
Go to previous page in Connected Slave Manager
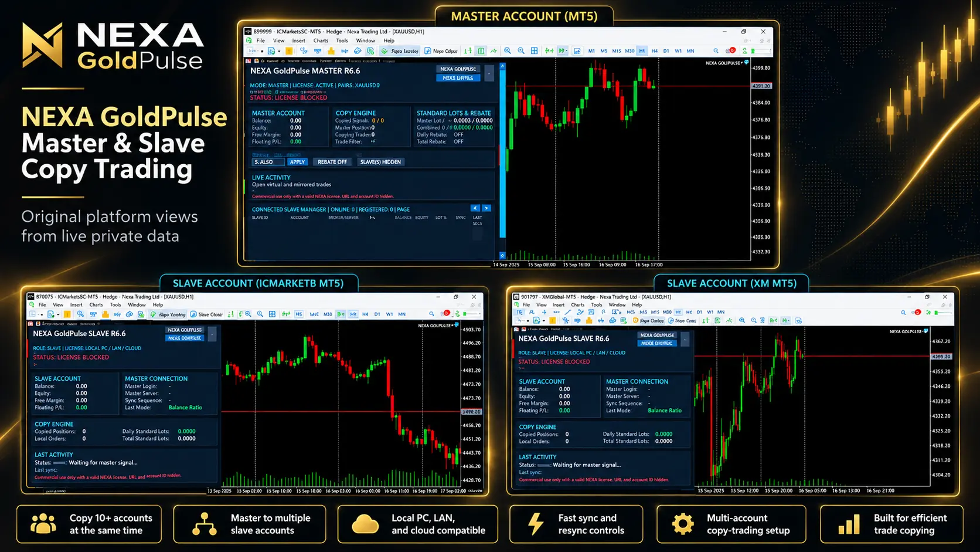(x=475, y=208)
